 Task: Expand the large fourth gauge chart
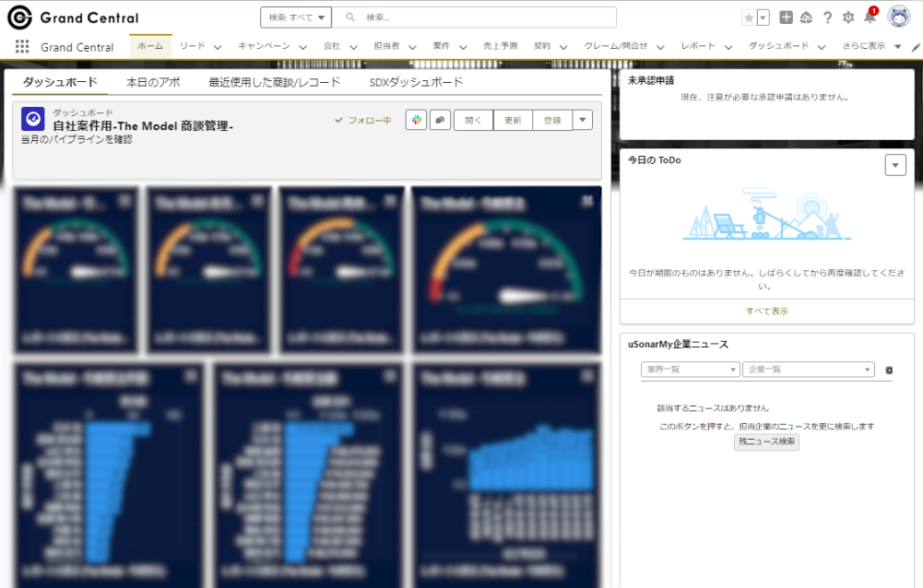click(586, 201)
